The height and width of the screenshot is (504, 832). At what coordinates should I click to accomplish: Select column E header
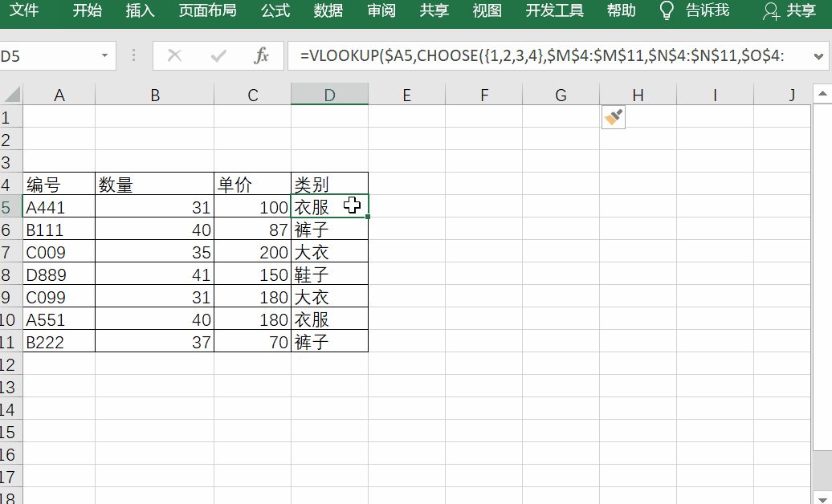click(406, 96)
